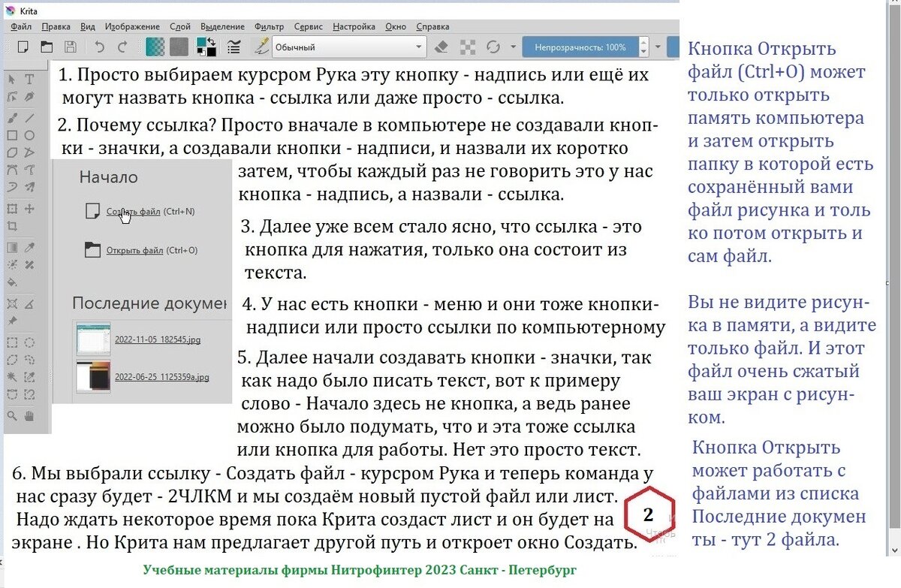Screen dimensions: 901x588
Task: Select the Smart Patch tool
Action: (29, 265)
